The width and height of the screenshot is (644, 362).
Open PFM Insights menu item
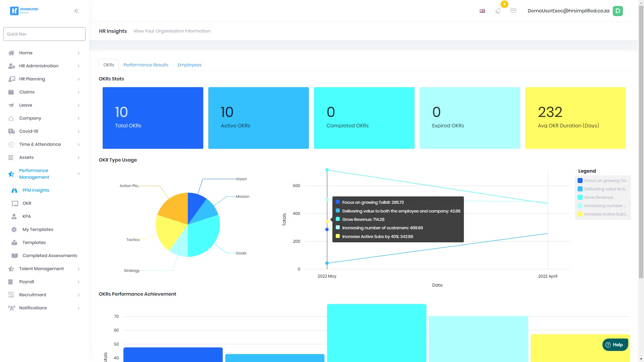point(36,190)
